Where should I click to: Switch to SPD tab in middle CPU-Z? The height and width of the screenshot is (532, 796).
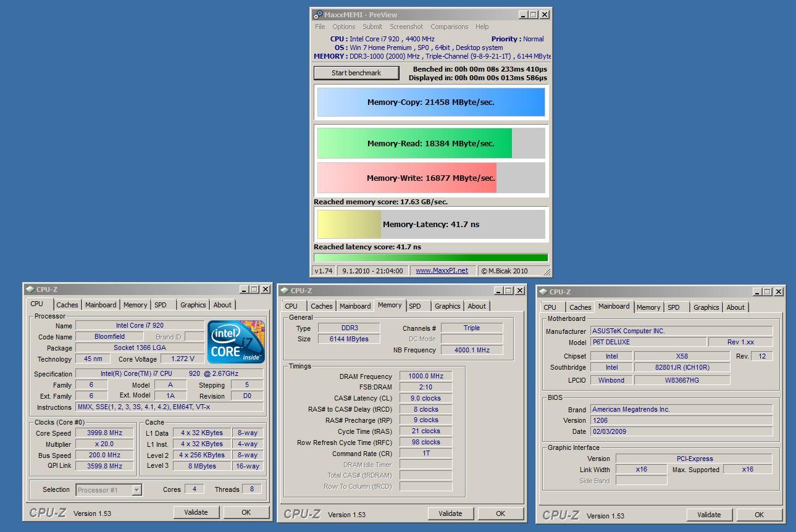point(415,306)
